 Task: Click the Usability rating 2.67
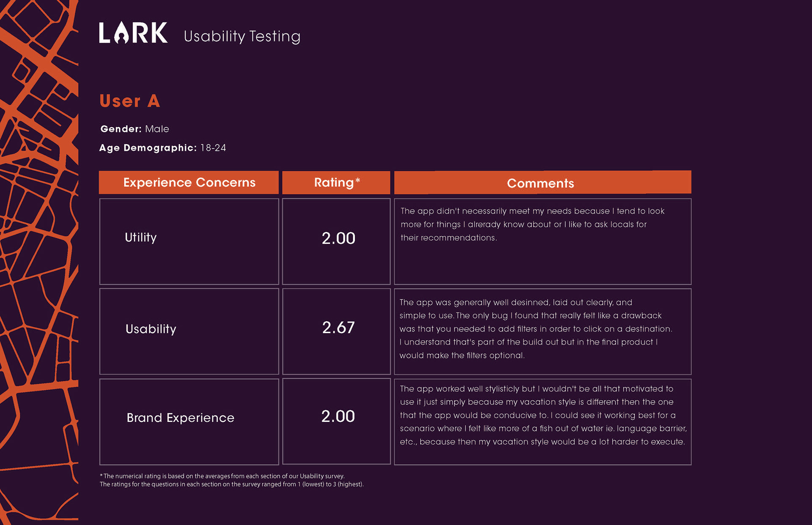click(338, 328)
